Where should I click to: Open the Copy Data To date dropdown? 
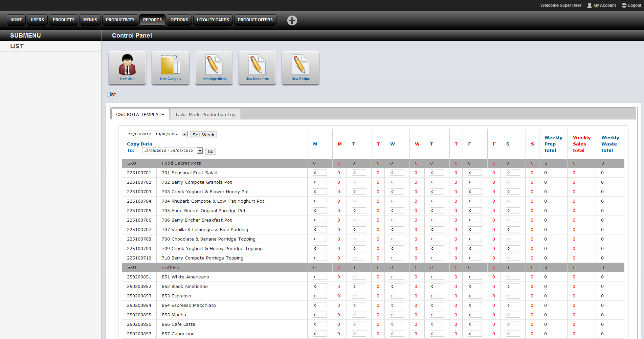point(172,151)
